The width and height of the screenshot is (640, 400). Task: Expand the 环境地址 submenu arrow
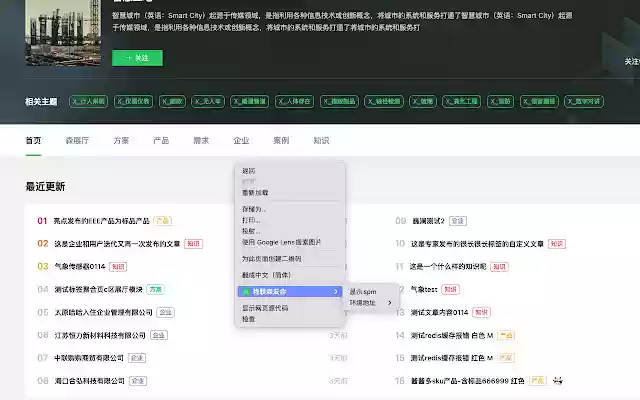(389, 302)
